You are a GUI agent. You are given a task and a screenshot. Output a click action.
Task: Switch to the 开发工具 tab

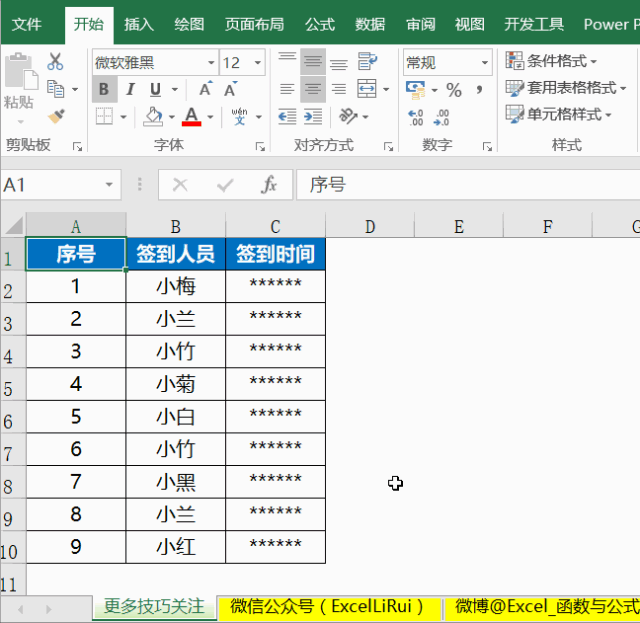click(x=534, y=24)
